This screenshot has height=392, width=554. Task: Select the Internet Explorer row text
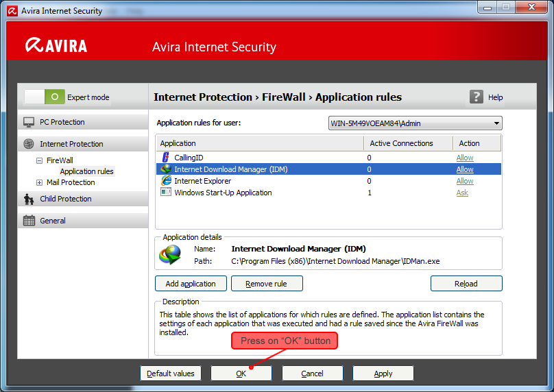pos(203,181)
